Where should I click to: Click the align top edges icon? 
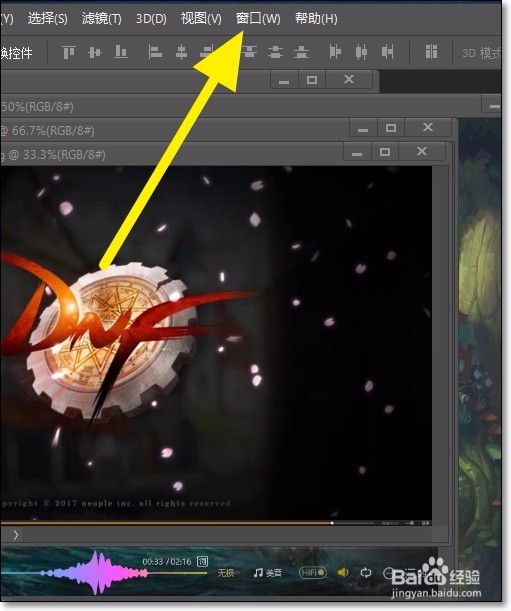pyautogui.click(x=69, y=52)
